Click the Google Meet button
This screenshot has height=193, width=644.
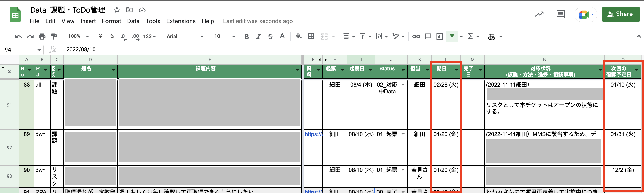[x=586, y=14]
